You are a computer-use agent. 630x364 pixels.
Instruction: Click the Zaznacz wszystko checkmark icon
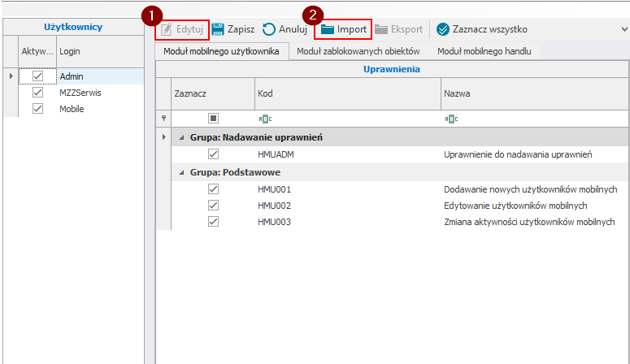(x=443, y=30)
